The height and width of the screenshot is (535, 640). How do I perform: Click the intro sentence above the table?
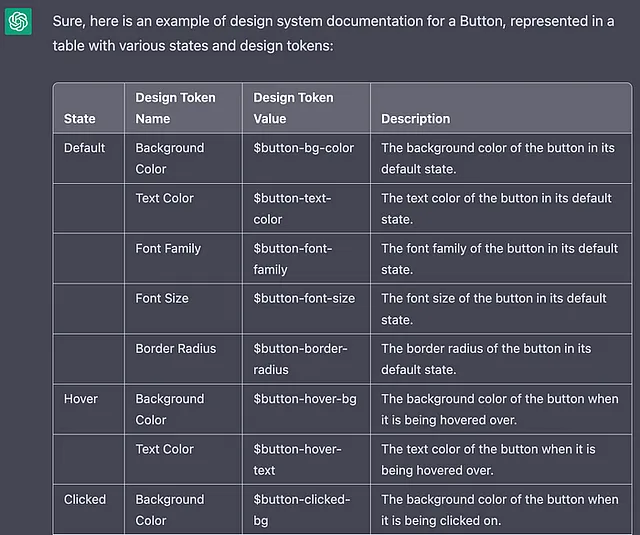pos(333,33)
